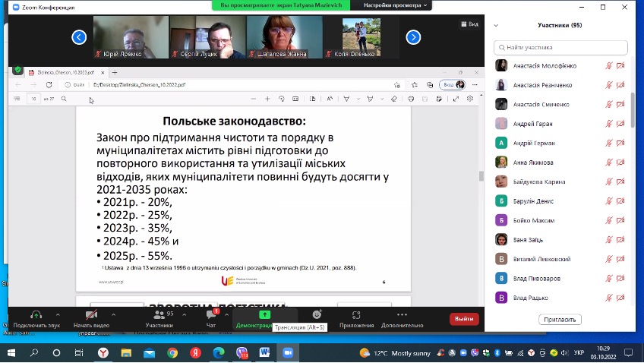Click the camera-off icon for Анна Якимова
This screenshot has width=644, height=363.
coord(620,163)
